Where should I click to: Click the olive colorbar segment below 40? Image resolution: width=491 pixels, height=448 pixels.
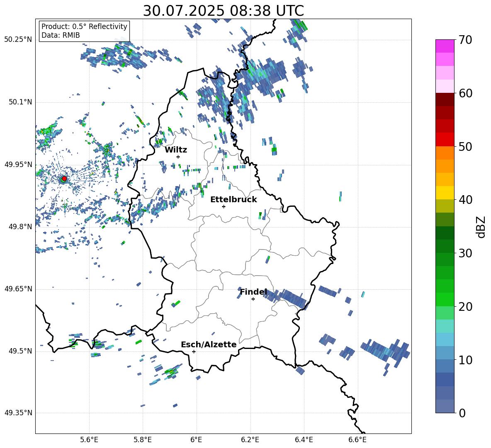[x=445, y=206]
